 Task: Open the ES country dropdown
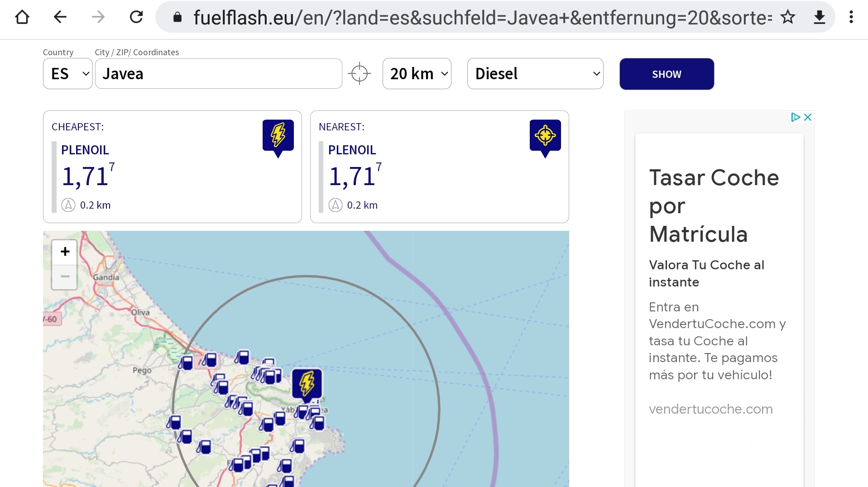point(68,73)
